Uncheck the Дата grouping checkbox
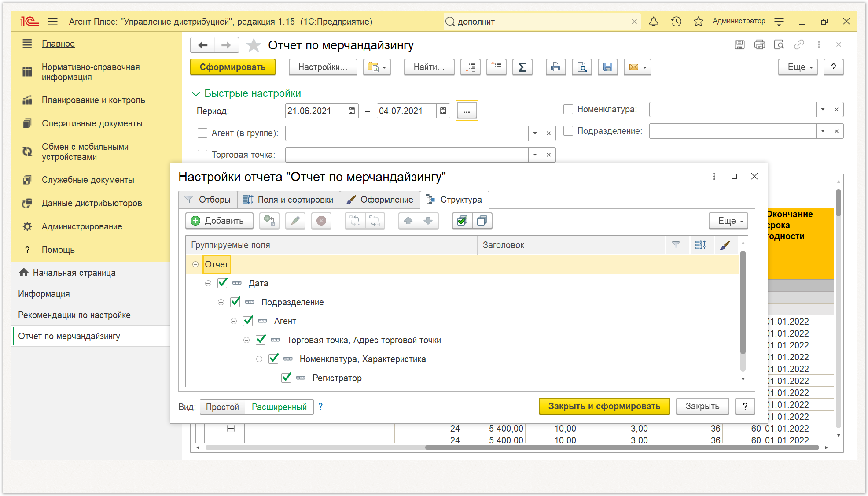The height and width of the screenshot is (496, 868). pos(223,283)
